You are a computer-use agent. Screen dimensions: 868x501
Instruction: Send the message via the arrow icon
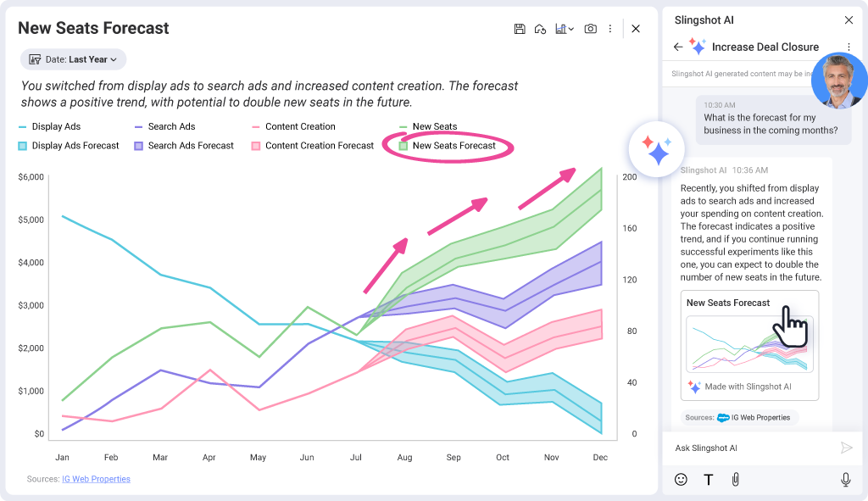coord(847,448)
